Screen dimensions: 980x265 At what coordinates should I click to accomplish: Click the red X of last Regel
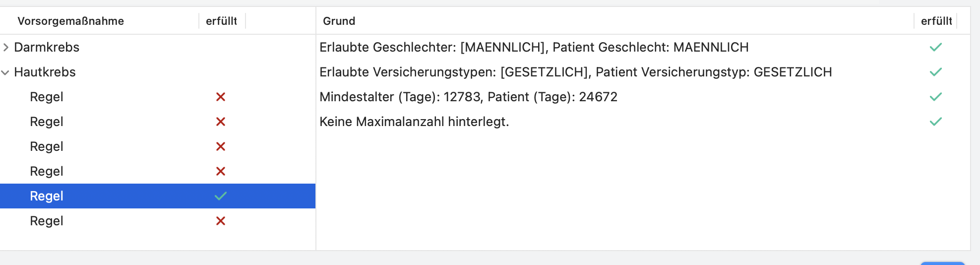point(221,221)
